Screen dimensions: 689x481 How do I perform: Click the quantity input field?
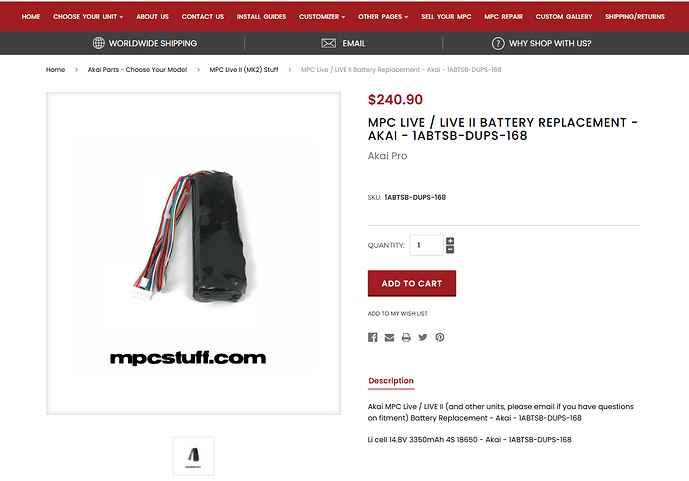pos(426,245)
